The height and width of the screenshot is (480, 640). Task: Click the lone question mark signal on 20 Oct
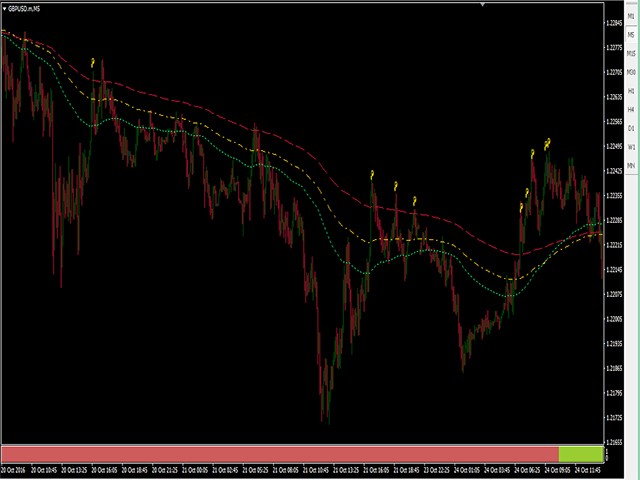pos(93,62)
